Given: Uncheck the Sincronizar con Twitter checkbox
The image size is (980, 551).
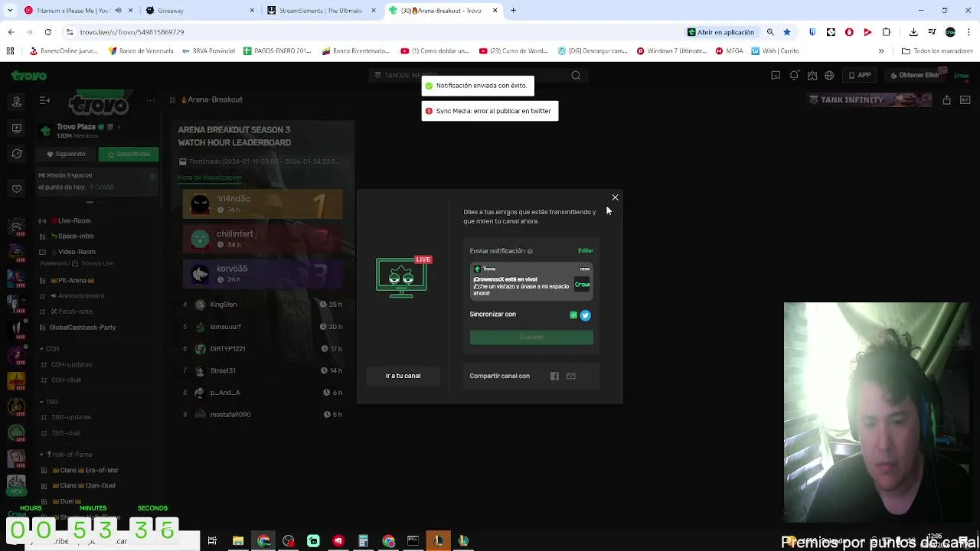Looking at the screenshot, I should coord(573,315).
